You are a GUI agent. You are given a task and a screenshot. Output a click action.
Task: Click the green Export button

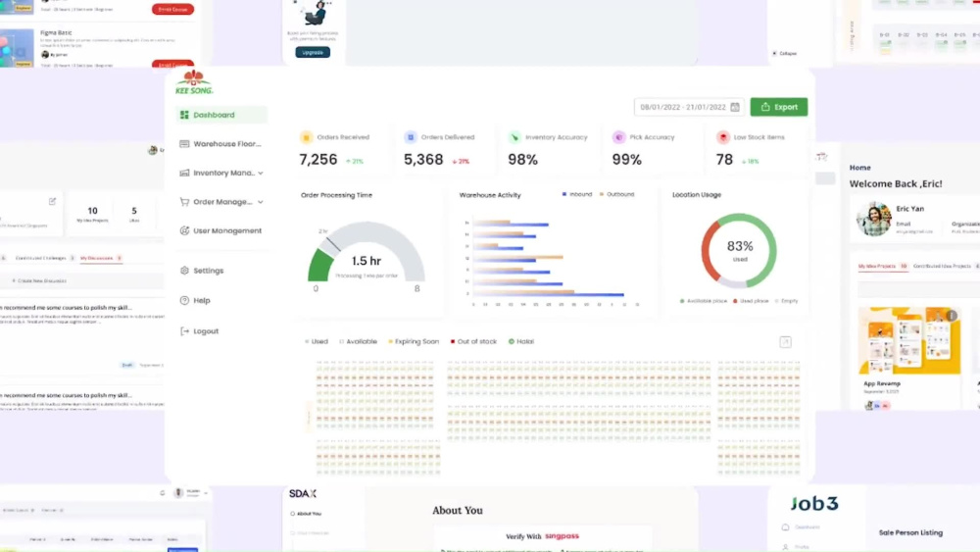point(779,107)
